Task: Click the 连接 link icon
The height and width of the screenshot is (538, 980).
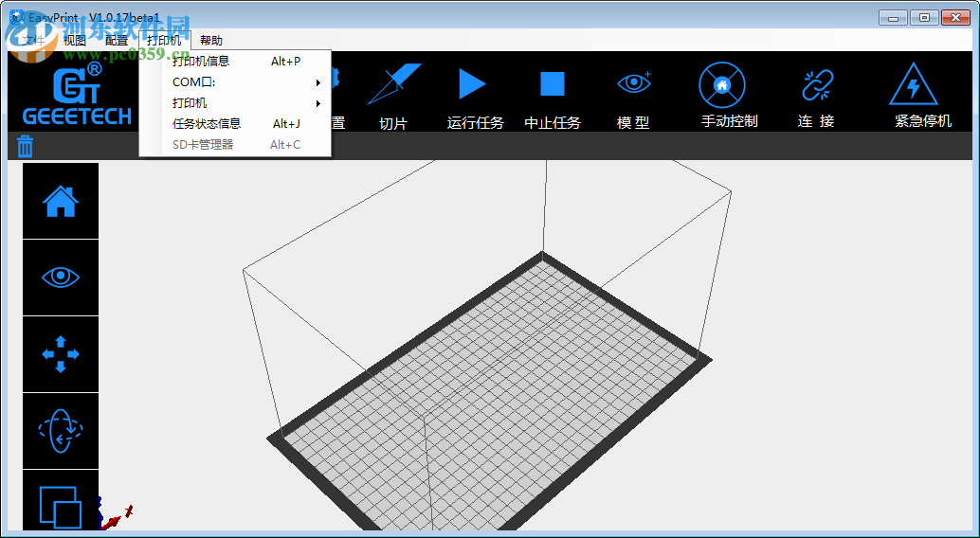Action: (x=818, y=85)
